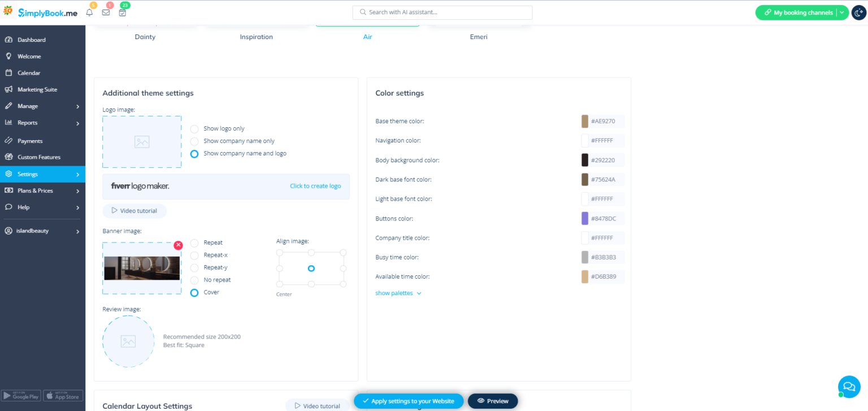868x411 pixels.
Task: Open the Click to create logo link
Action: click(x=315, y=185)
